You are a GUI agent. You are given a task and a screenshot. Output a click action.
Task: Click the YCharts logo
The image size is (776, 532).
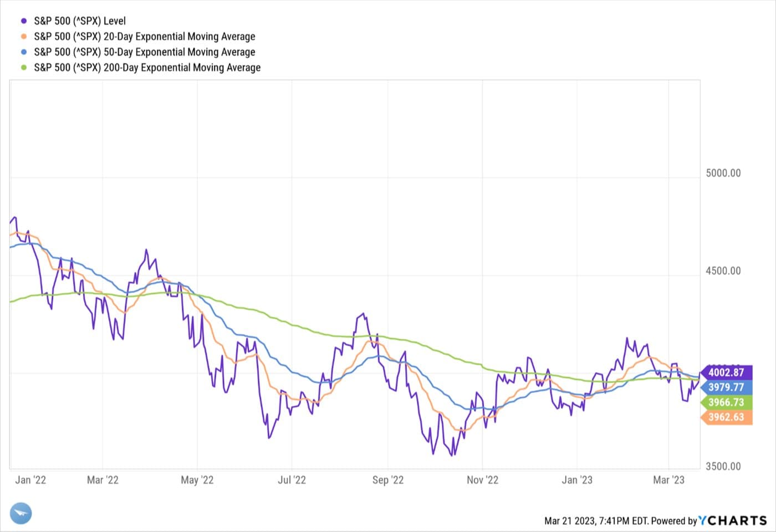click(x=733, y=520)
